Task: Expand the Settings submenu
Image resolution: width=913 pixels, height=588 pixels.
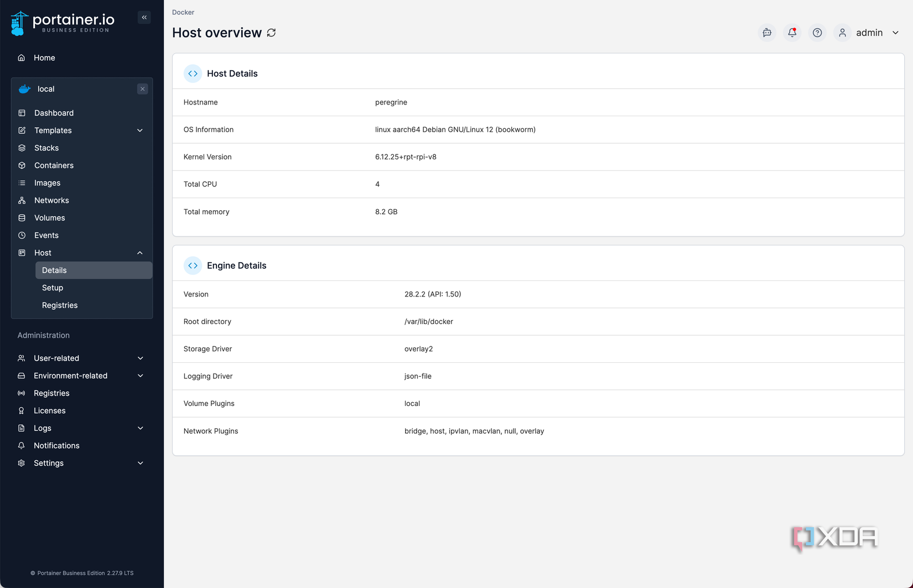Action: coord(141,463)
